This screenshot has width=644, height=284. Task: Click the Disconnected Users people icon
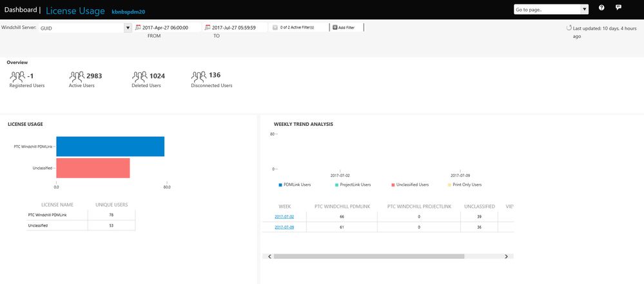click(199, 76)
